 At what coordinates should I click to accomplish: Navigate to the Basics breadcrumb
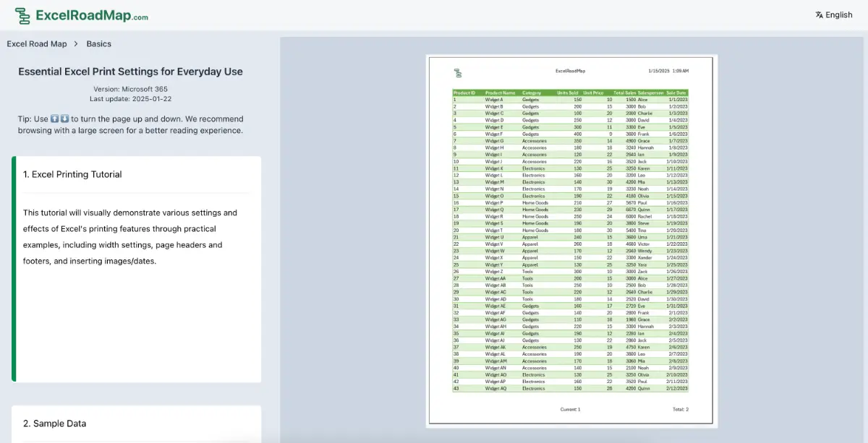coord(99,44)
